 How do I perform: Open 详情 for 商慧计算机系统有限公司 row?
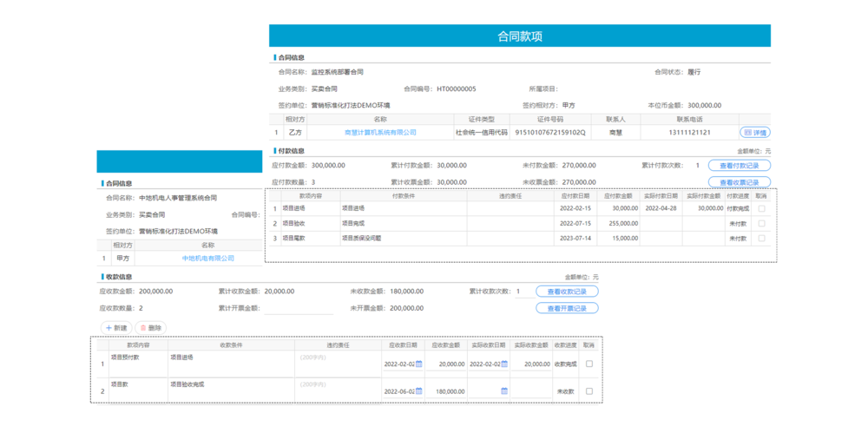pos(755,133)
